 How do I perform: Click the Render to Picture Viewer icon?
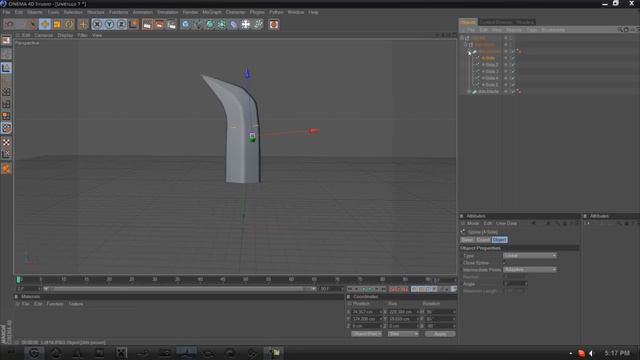160,24
